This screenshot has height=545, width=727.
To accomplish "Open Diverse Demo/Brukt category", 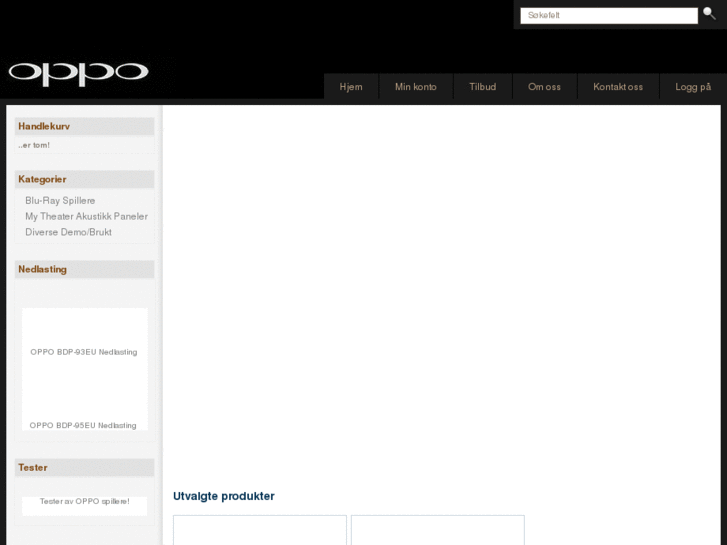I will (68, 232).
